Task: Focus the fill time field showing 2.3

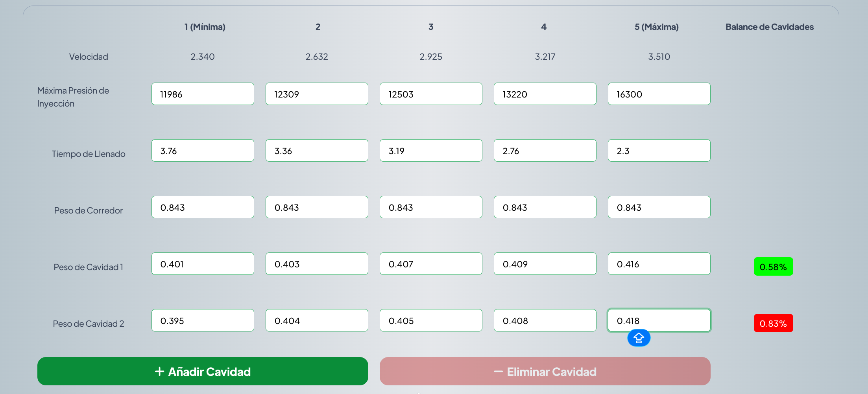Action: pos(659,151)
